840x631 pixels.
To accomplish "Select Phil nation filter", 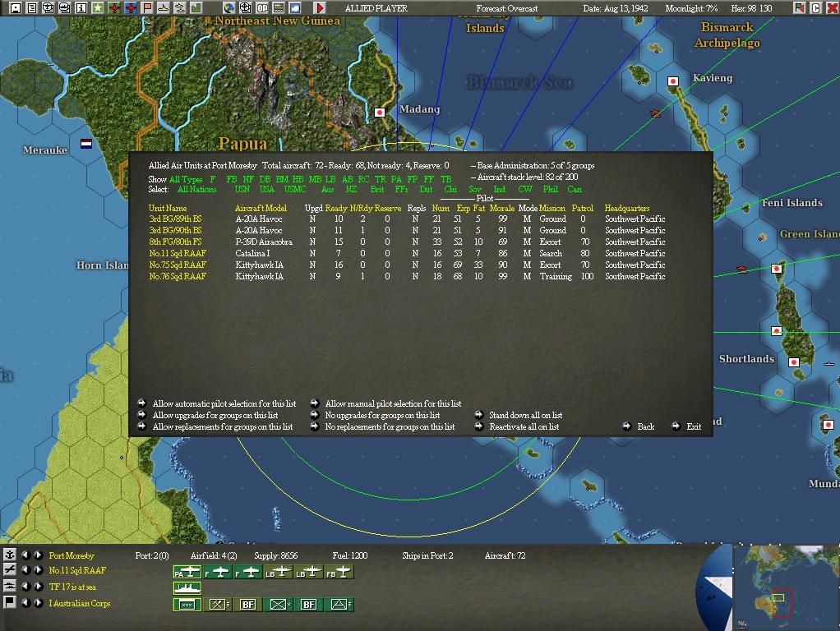I will [x=550, y=189].
